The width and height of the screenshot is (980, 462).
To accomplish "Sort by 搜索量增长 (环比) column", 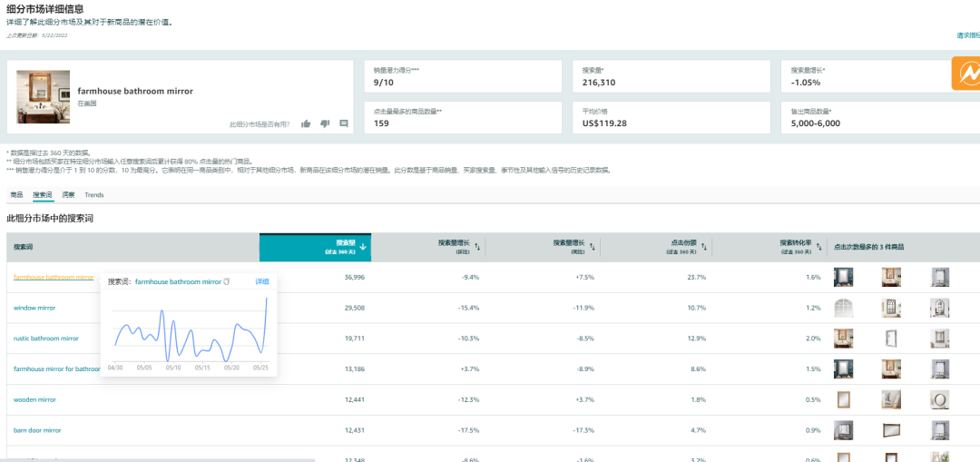I will [477, 246].
